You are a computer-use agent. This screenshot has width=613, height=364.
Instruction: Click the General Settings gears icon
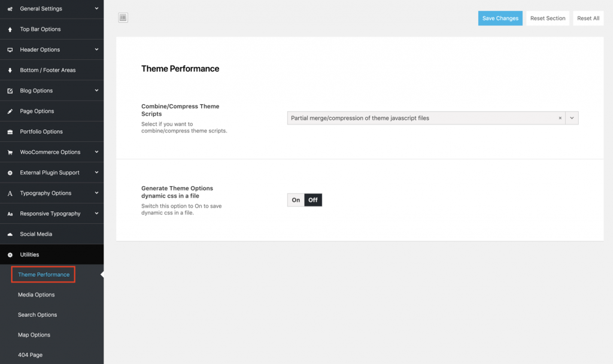10,9
